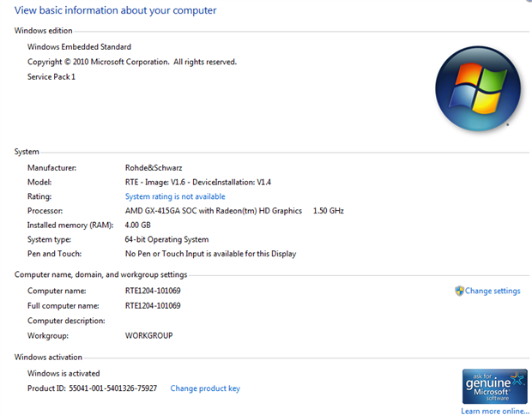Click the AMD GX-415GA SOC processor name
The image size is (532, 415).
tap(214, 211)
